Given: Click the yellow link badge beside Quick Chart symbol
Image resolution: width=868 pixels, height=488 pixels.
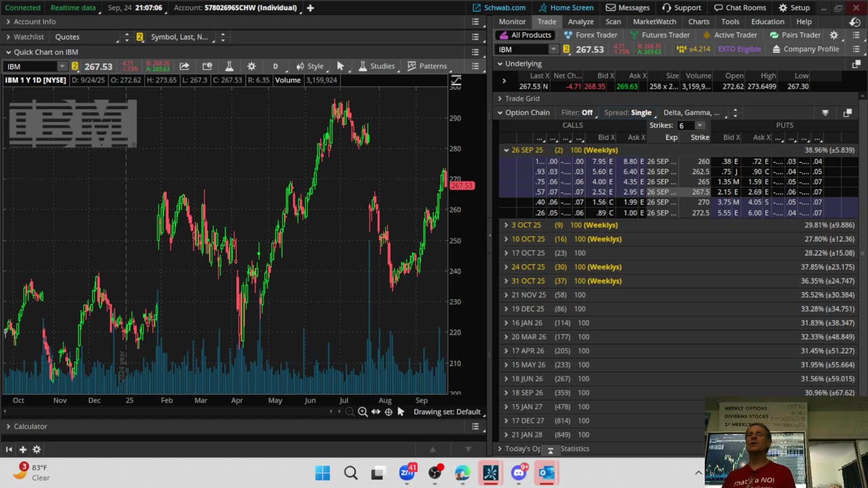Looking at the screenshot, I should (75, 66).
